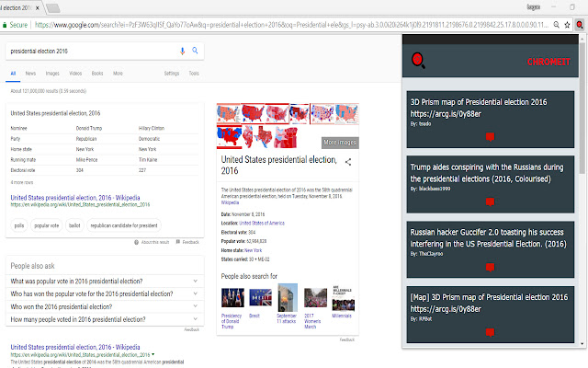Click the share icon in knowledge panel
Screen dimensions: 588x368
click(348, 162)
